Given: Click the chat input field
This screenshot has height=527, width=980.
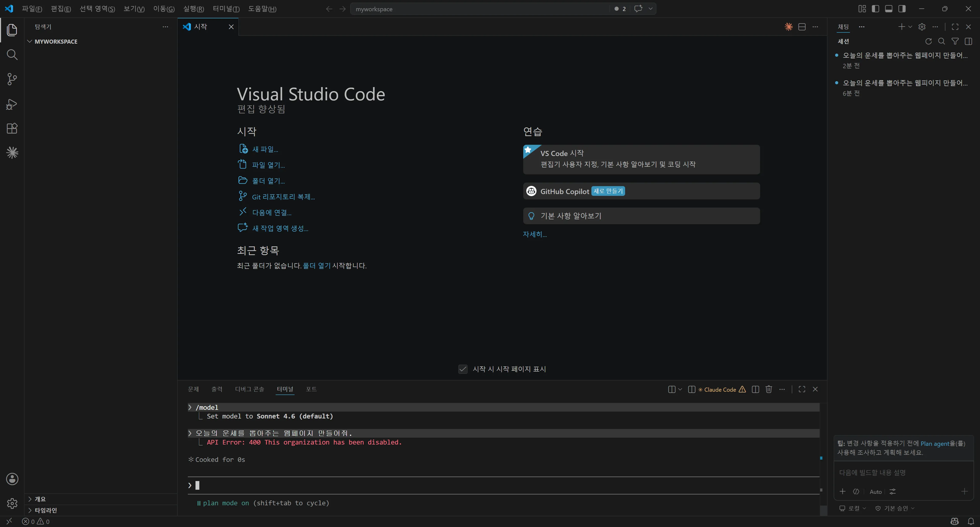Looking at the screenshot, I should pos(903,472).
